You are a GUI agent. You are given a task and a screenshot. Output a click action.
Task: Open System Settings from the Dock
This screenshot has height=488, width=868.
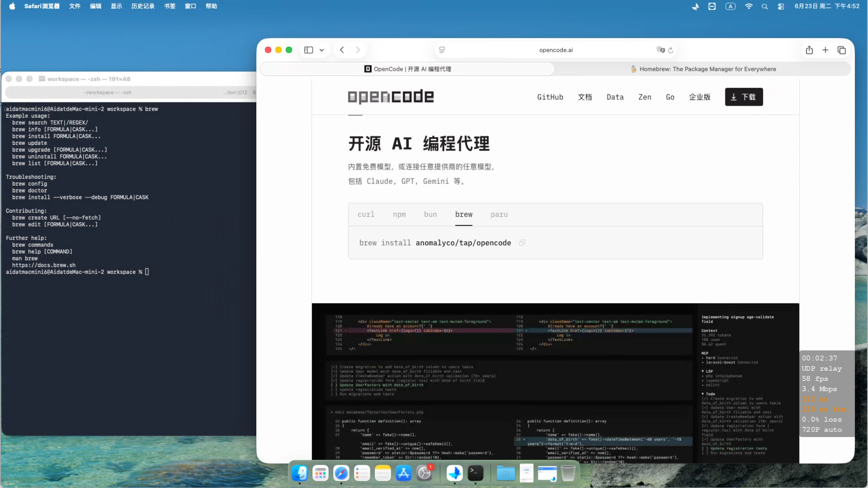424,473
